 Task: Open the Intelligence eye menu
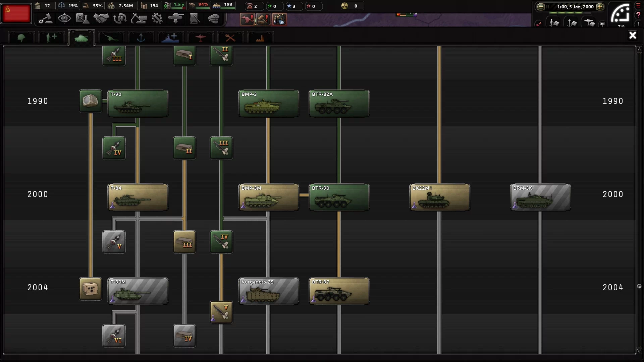pos(64,18)
